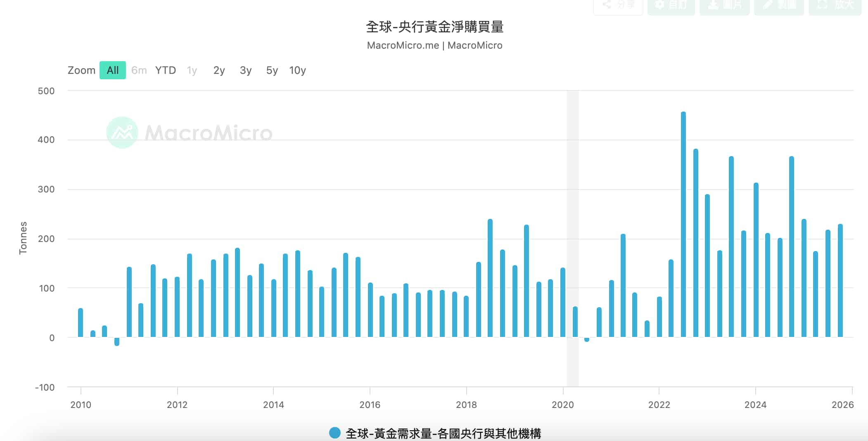Click the 2018 x-axis label
This screenshot has width=868, height=441.
(x=466, y=405)
